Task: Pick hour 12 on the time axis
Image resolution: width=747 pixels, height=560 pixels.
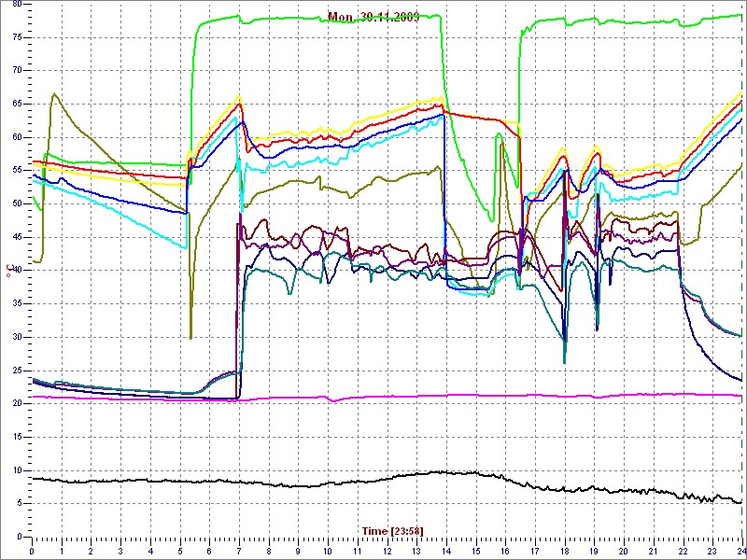Action: [x=388, y=549]
